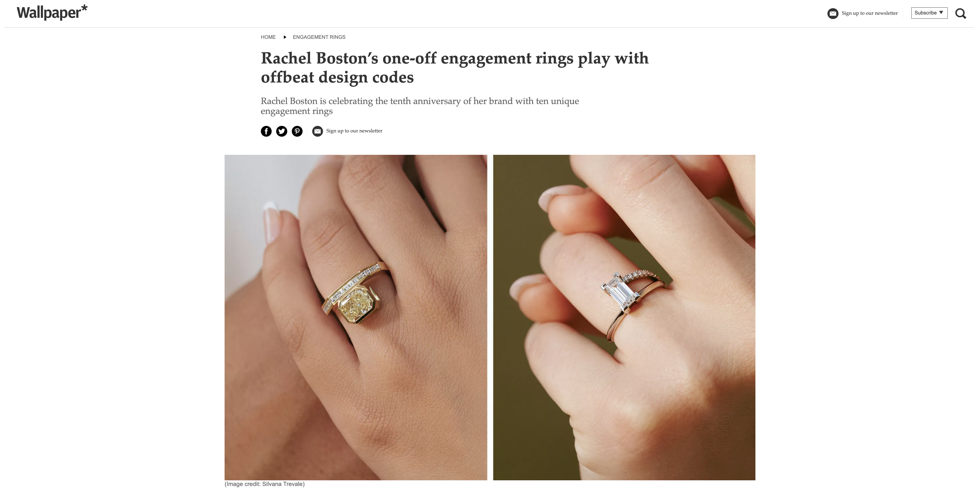Open the emerald-cut diamond ring photo
980x503 pixels.
pos(624,317)
